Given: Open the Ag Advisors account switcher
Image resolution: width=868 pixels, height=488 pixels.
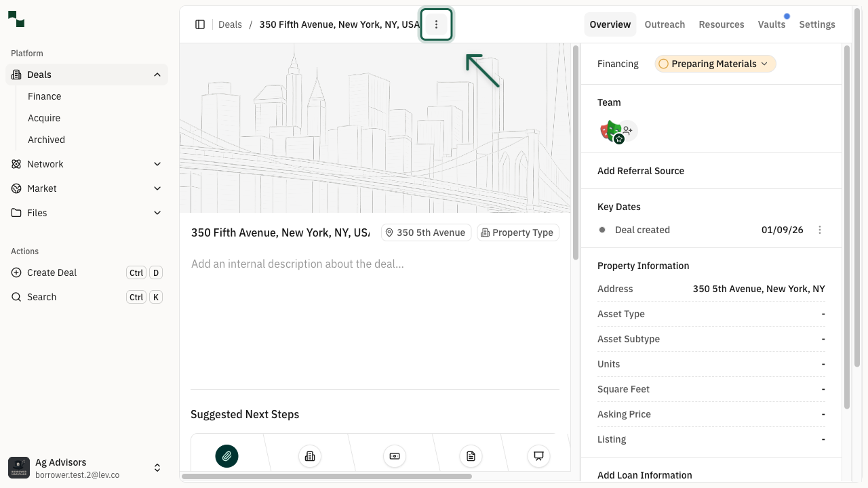Looking at the screenshot, I should [x=157, y=468].
